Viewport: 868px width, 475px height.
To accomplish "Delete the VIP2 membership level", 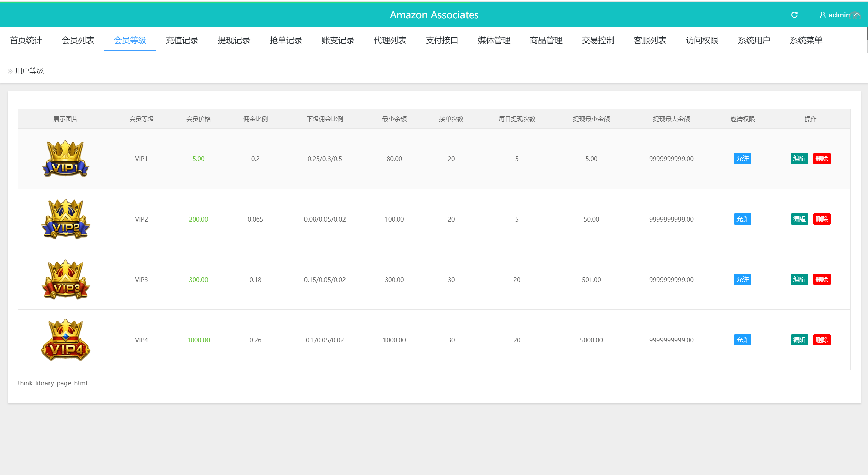I will (822, 219).
